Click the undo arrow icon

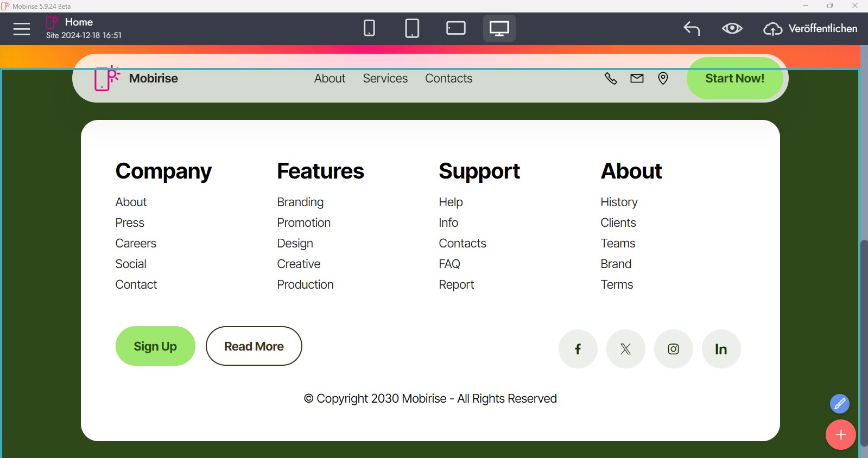(692, 28)
